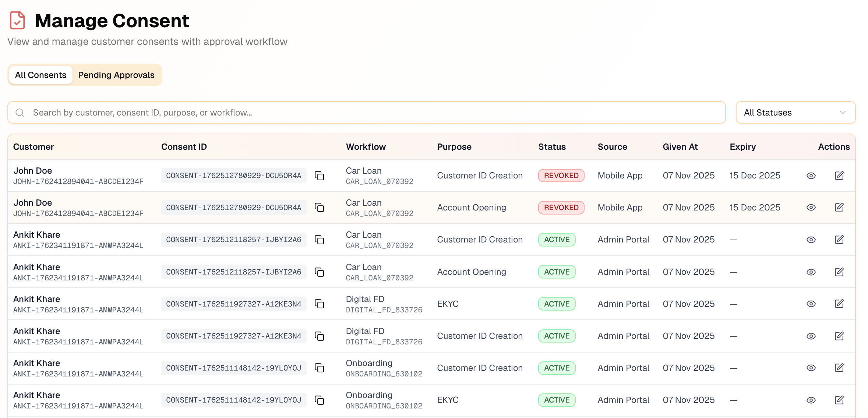View Ankit Khare's Digital FD EKYC consent
Image resolution: width=868 pixels, height=418 pixels.
pos(811,304)
